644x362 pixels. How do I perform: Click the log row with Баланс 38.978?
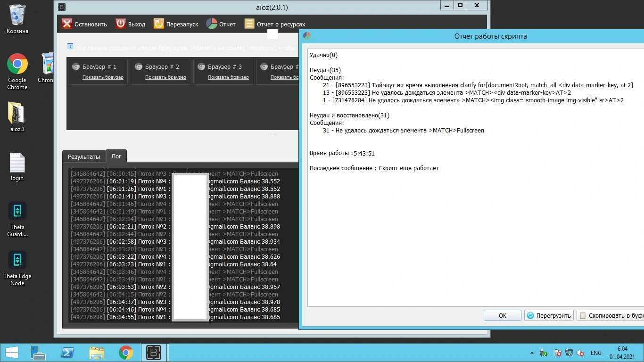[x=175, y=302]
